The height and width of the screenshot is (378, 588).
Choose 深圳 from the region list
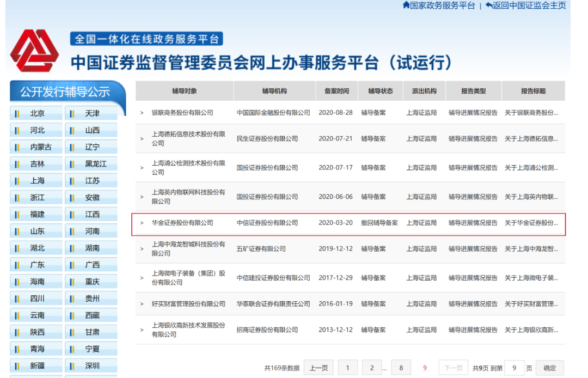[92, 365]
